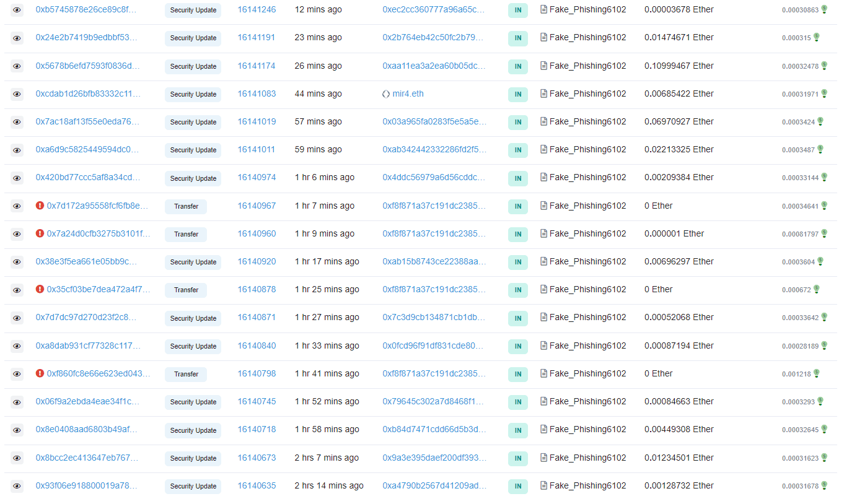Open sender address 0xec2cc360777a96a65c

433,9
